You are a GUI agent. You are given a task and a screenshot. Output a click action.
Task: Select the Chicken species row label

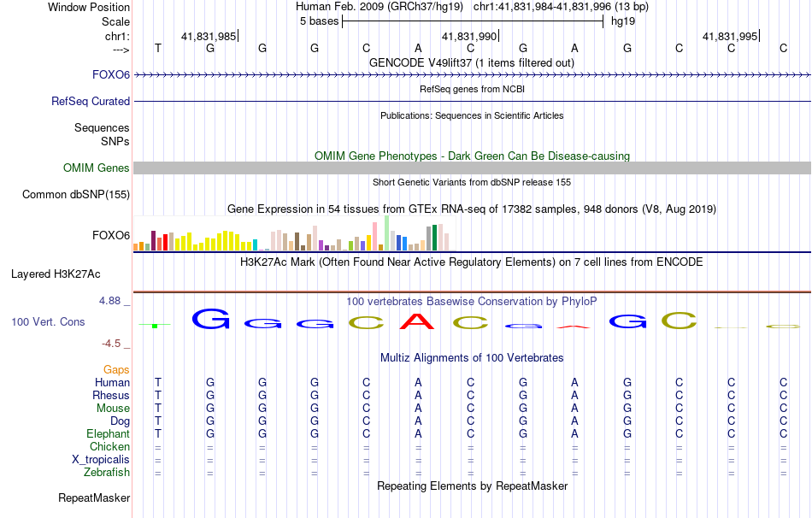[x=109, y=446]
